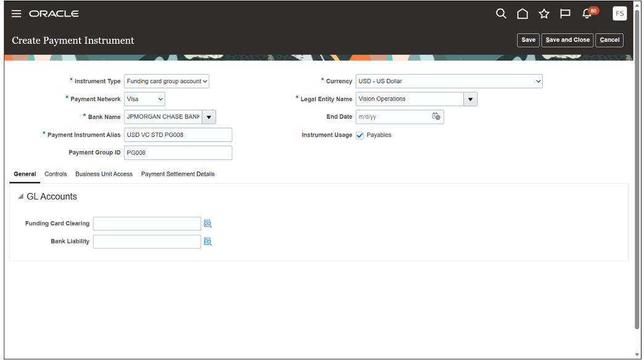Expand the Legal Entity Name list arrow
The image size is (644, 360).
click(470, 99)
